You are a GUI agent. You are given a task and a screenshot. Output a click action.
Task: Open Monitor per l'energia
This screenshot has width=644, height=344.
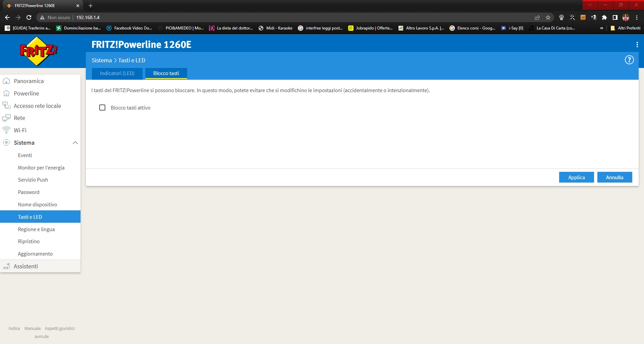pyautogui.click(x=41, y=168)
